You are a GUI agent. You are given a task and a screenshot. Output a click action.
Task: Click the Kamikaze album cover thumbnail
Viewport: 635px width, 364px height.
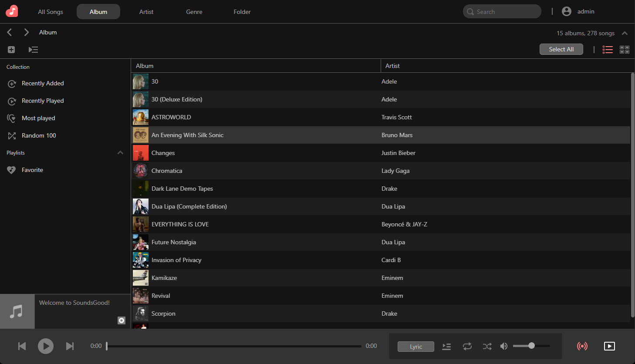[141, 278]
